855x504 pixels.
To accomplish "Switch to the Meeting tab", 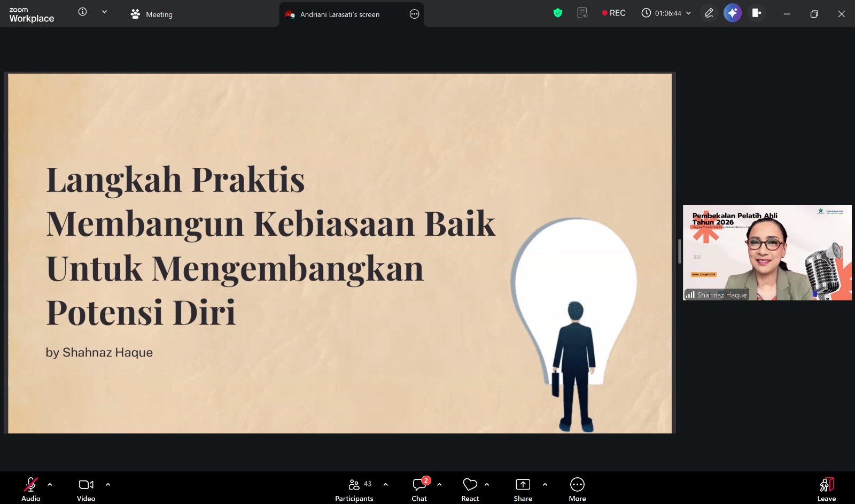I will [x=152, y=14].
